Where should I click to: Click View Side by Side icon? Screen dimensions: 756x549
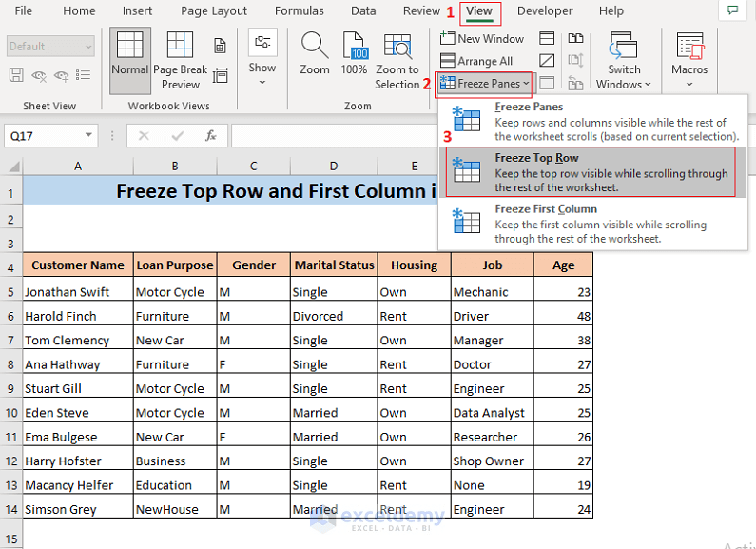pyautogui.click(x=575, y=38)
